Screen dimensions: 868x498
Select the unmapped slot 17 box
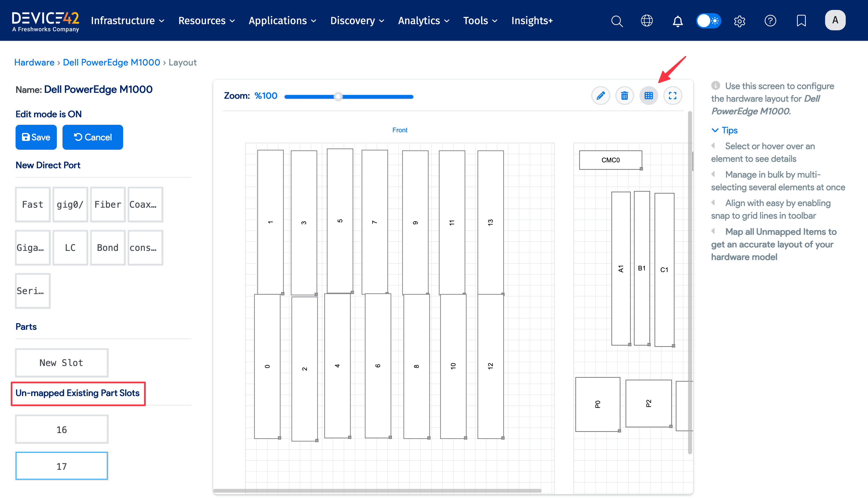pos(61,466)
